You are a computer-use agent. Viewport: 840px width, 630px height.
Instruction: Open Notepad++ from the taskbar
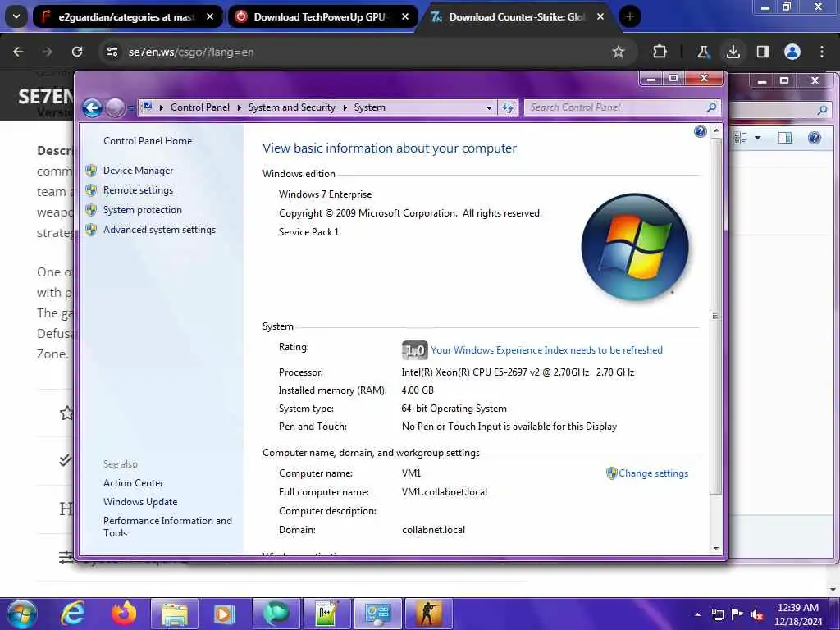pyautogui.click(x=326, y=614)
